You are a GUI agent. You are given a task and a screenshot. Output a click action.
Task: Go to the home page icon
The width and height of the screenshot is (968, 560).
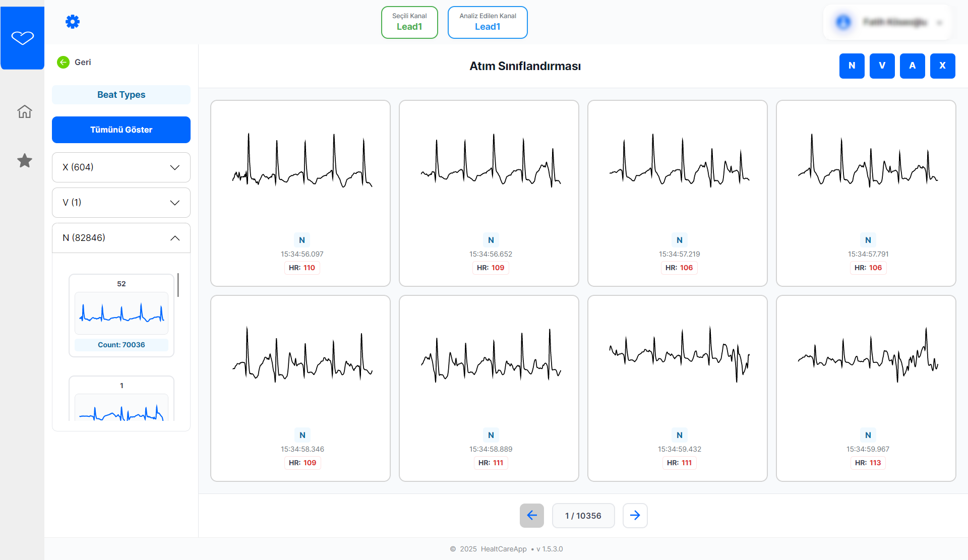24,111
